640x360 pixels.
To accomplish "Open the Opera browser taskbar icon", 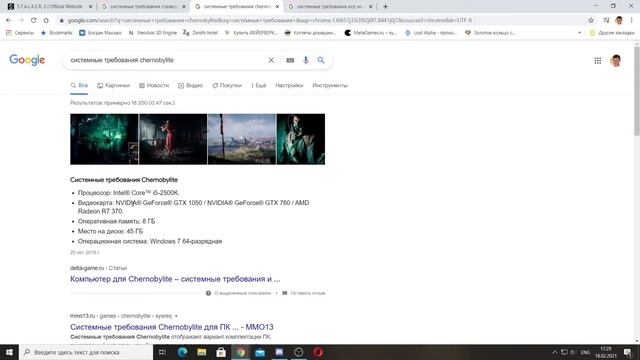I will [318, 352].
